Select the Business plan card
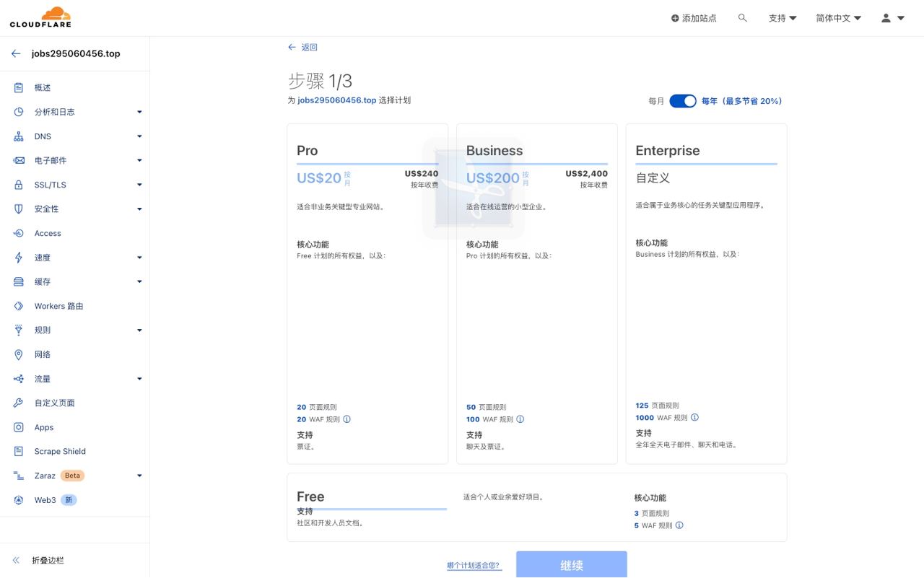The image size is (924, 578). (537, 294)
